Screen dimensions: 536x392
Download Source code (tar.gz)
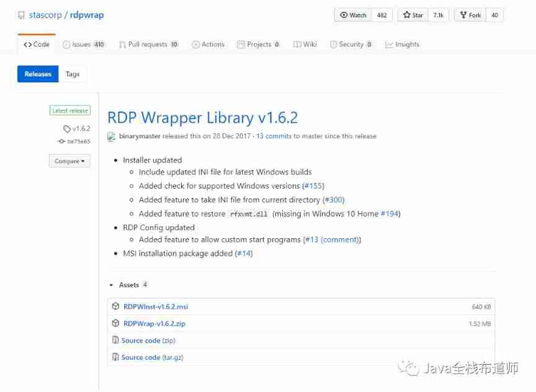[x=152, y=357]
